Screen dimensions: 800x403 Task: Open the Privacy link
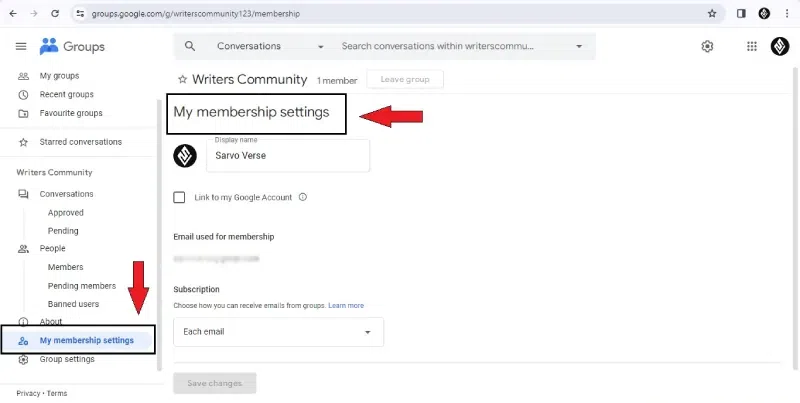coord(28,393)
